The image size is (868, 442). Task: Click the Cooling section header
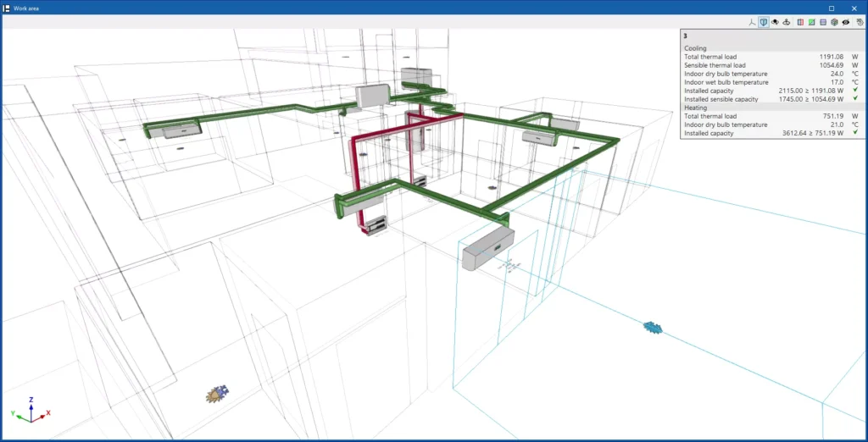[x=695, y=48]
